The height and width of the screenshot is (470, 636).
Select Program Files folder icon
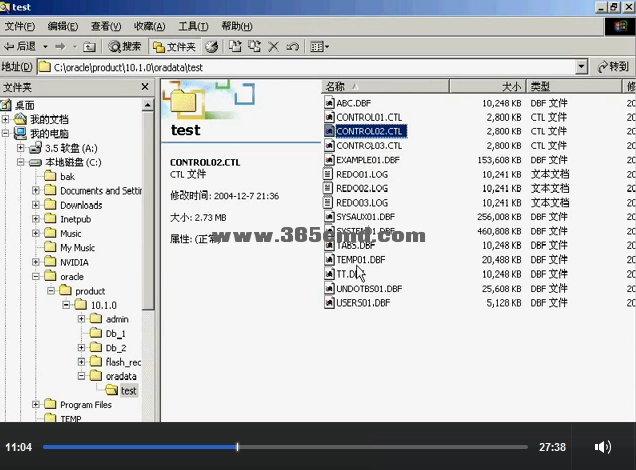coord(50,405)
